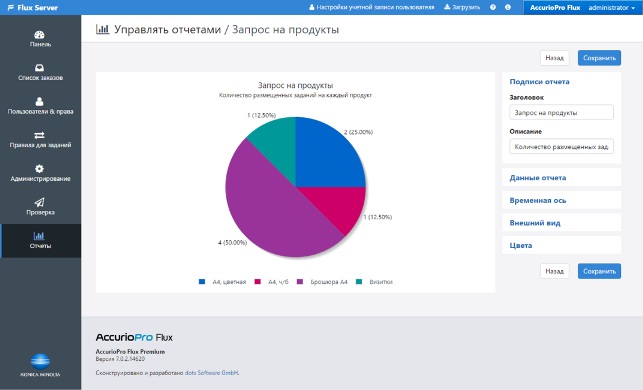Open Правила для заданий arrows icon
The image size is (643, 390).
click(x=39, y=135)
